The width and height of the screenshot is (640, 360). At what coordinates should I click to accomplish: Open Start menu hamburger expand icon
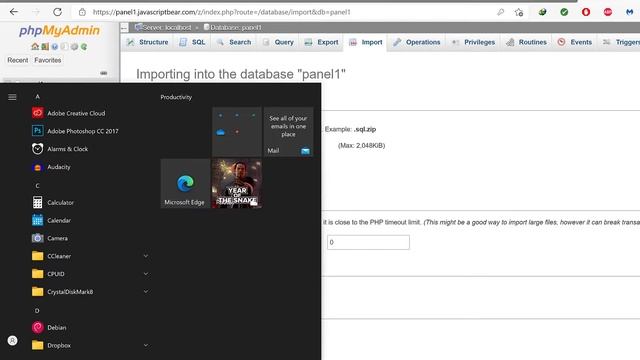pyautogui.click(x=12, y=97)
